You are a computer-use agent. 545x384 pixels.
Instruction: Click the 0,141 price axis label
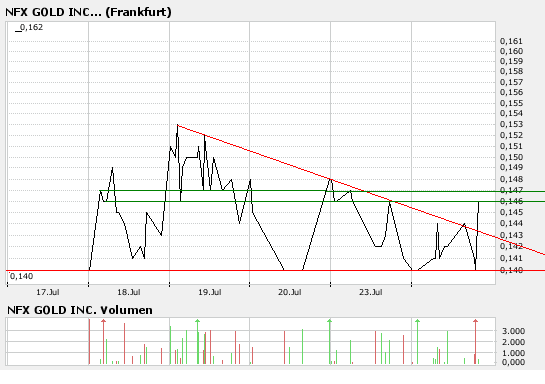[511, 258]
